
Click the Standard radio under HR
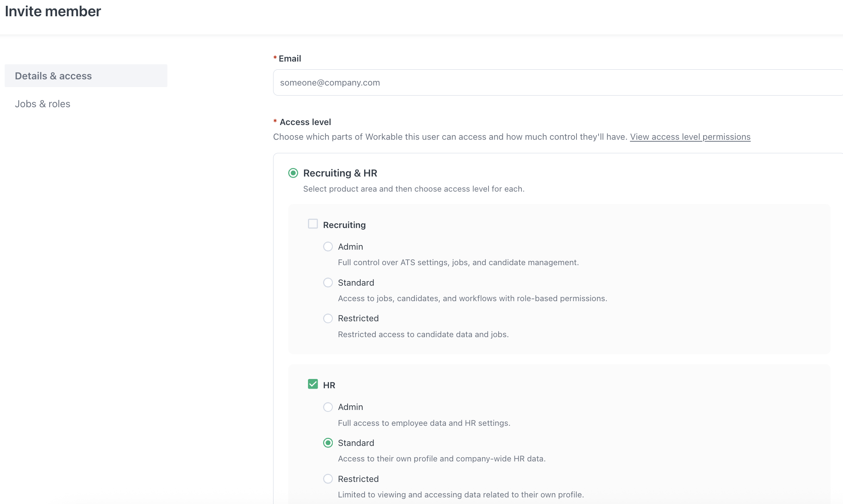point(328,443)
